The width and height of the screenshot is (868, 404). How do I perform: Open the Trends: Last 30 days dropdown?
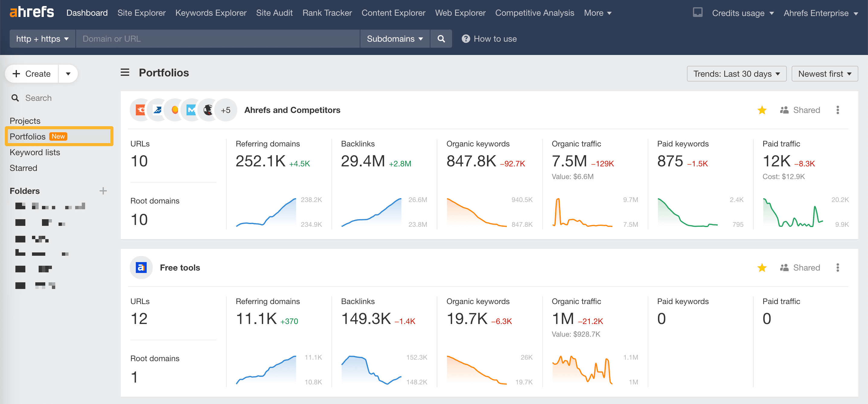pos(736,73)
